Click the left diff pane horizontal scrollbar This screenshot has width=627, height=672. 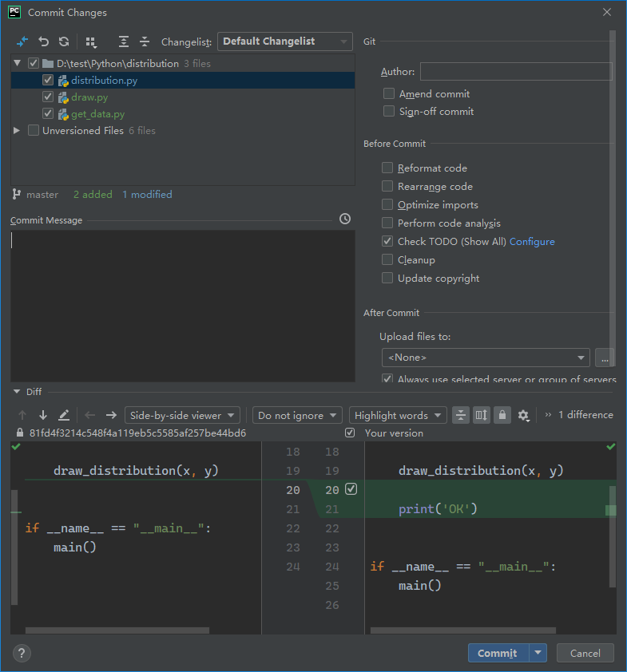[117, 630]
